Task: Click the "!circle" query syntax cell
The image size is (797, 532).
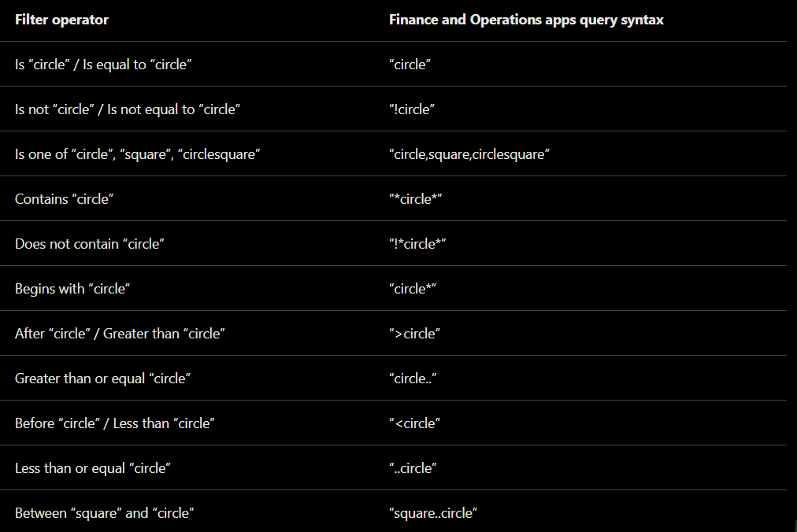Action: 412,109
